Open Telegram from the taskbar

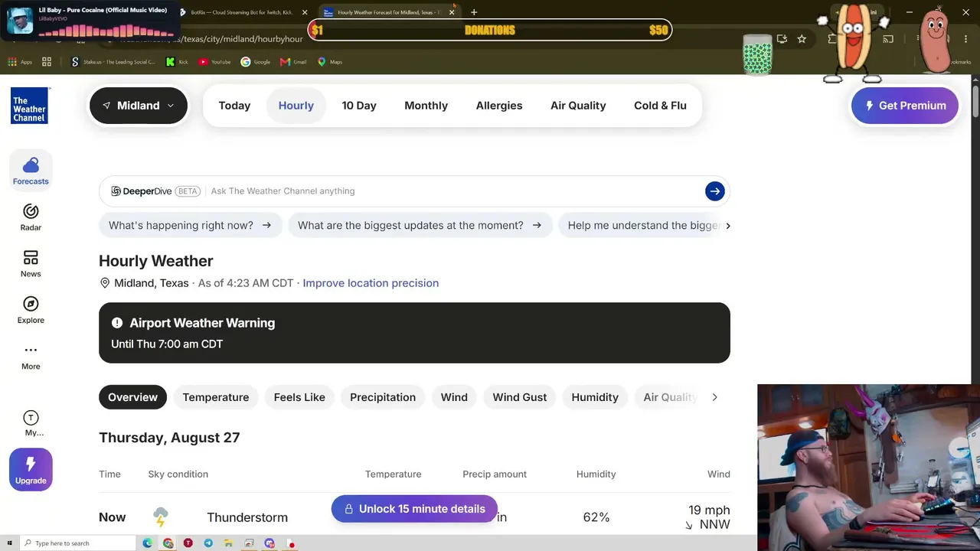[x=208, y=543]
